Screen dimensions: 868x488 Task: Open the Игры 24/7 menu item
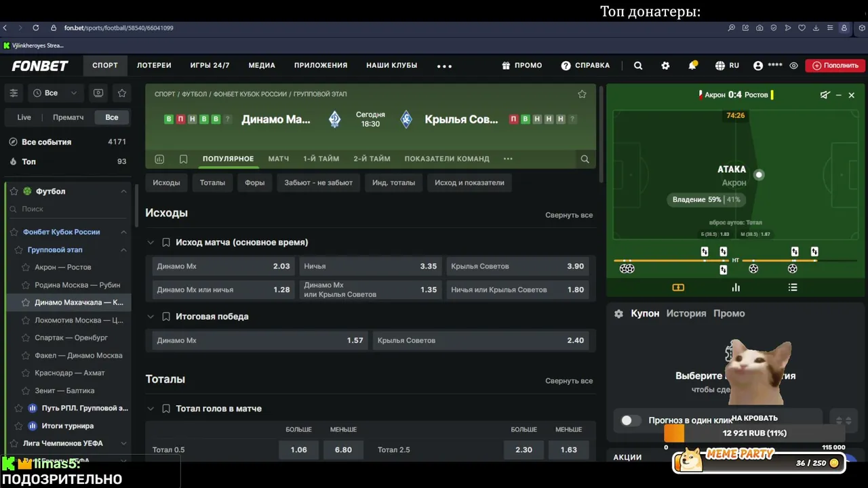(210, 66)
